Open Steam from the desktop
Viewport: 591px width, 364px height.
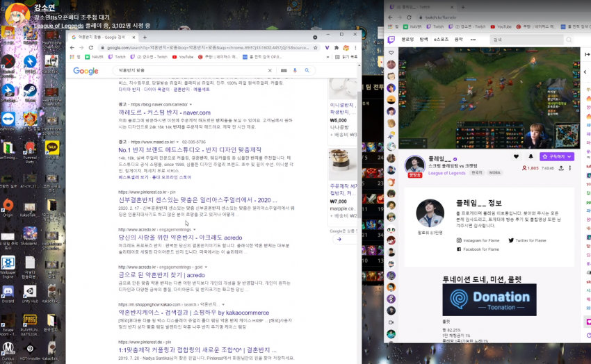point(30,92)
